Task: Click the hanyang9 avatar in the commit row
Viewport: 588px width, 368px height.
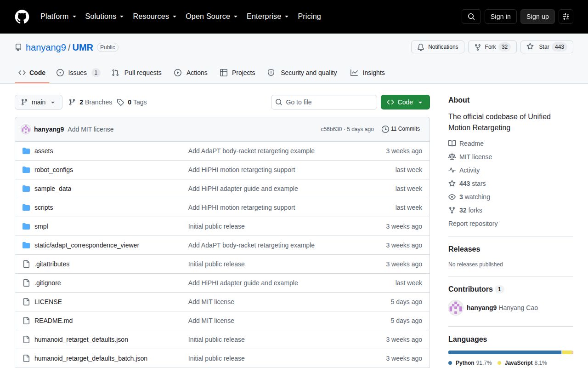Action: 26,129
